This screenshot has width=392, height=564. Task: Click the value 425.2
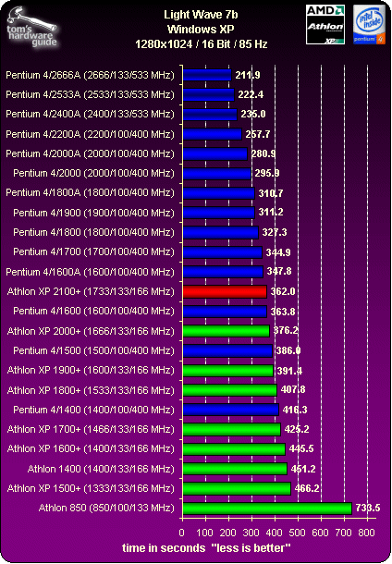coord(297,429)
